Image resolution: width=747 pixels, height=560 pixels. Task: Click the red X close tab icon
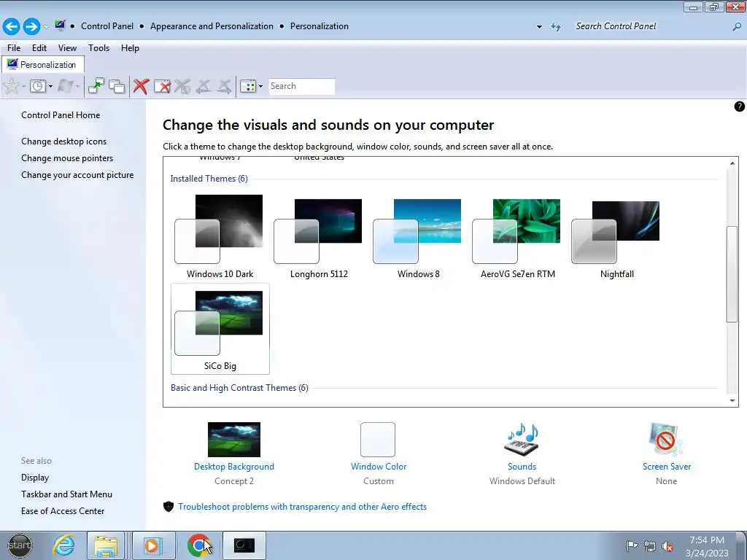click(x=141, y=86)
